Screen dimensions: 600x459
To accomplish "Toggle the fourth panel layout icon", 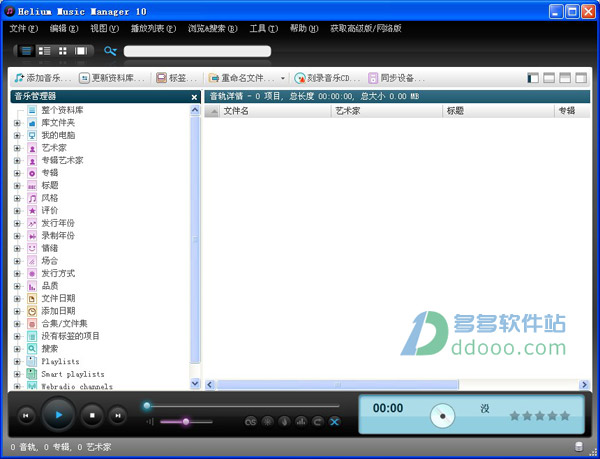I will [581, 78].
